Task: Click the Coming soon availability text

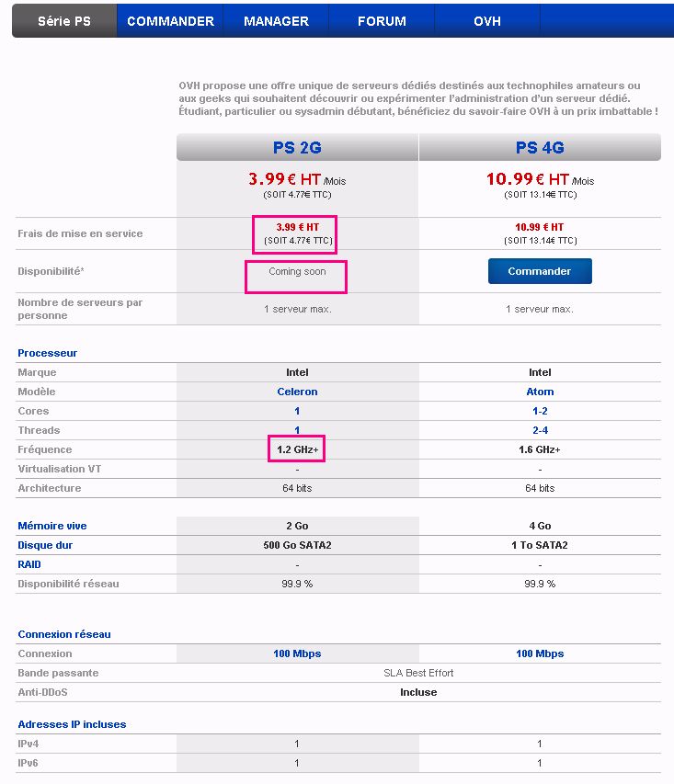Action: click(x=297, y=271)
